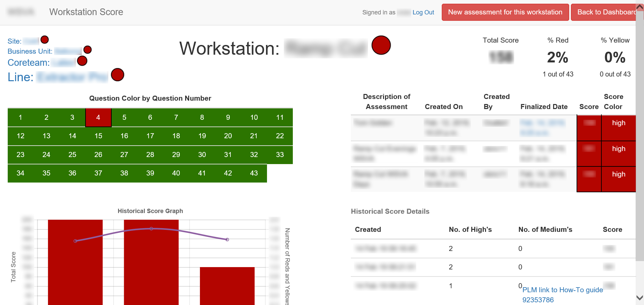644x305 pixels.
Task: Click the middle point on the purple line
Action: (151, 229)
